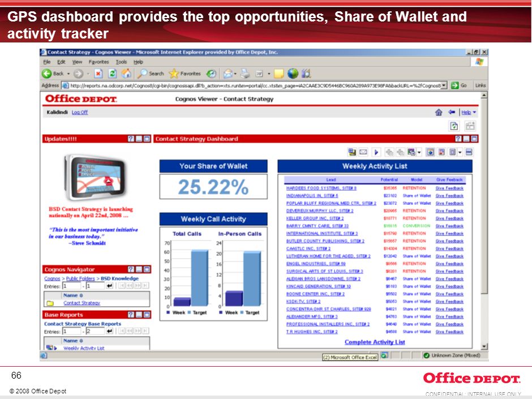Open the View menu
This screenshot has width=532, height=399.
coord(77,62)
